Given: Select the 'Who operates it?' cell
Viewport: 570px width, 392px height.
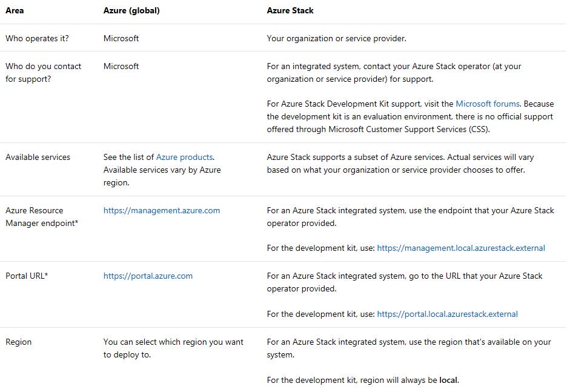Looking at the screenshot, I should click(37, 39).
